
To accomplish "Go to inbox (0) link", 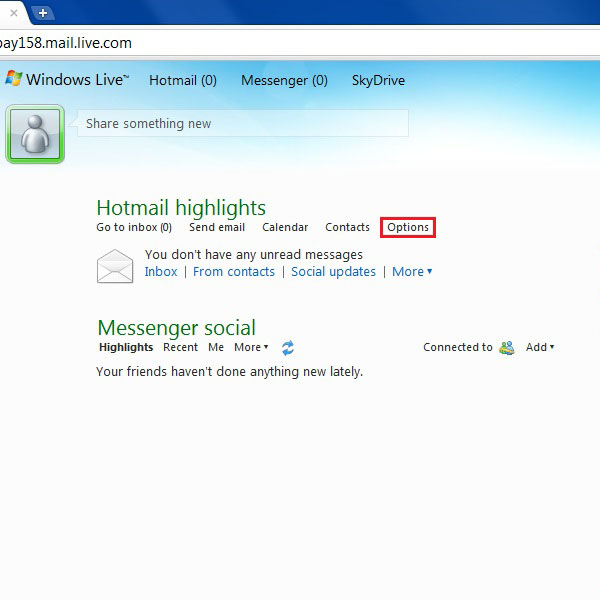I will 134,227.
